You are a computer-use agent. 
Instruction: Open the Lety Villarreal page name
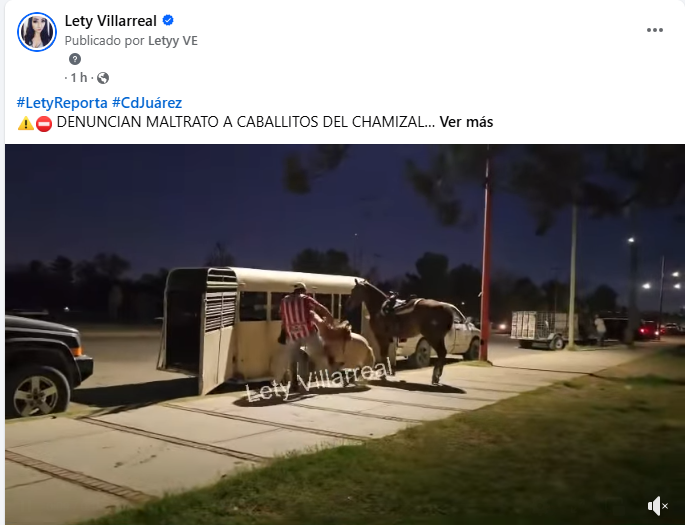coord(111,21)
